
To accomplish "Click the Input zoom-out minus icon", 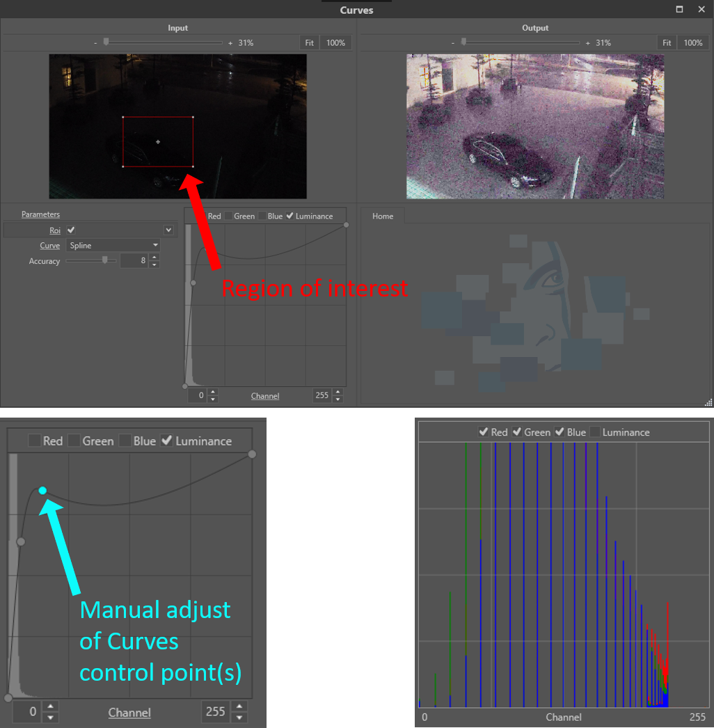I will coord(95,43).
